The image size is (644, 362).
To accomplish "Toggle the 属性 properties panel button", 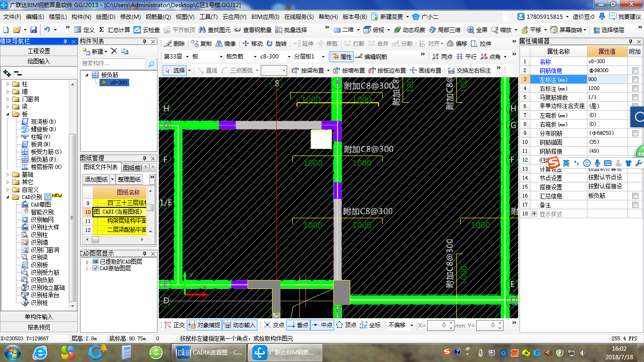I will [341, 57].
